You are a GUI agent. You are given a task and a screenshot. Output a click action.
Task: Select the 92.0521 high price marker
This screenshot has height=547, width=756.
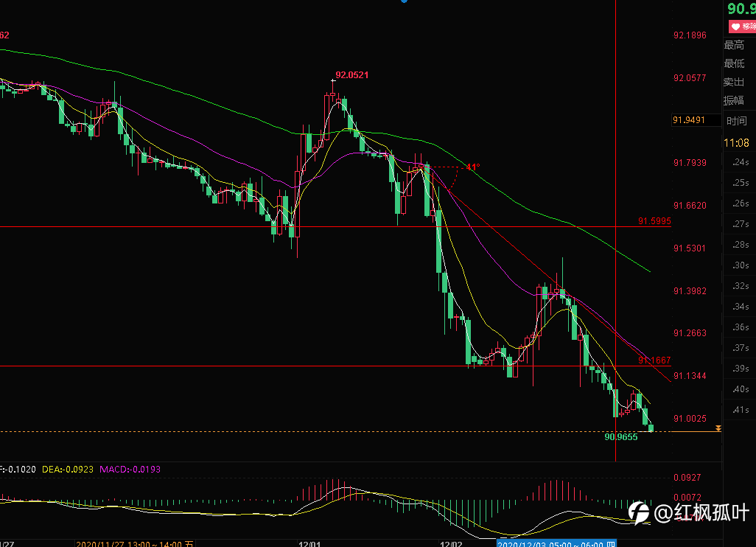[x=352, y=75]
